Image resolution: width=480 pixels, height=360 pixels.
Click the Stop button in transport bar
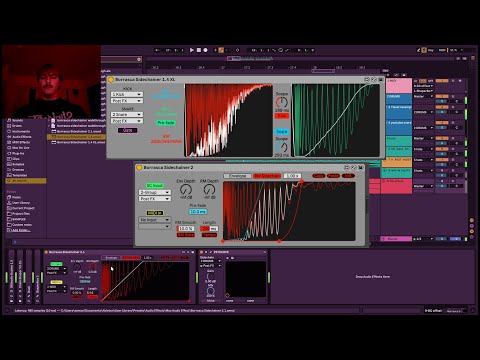199,50
